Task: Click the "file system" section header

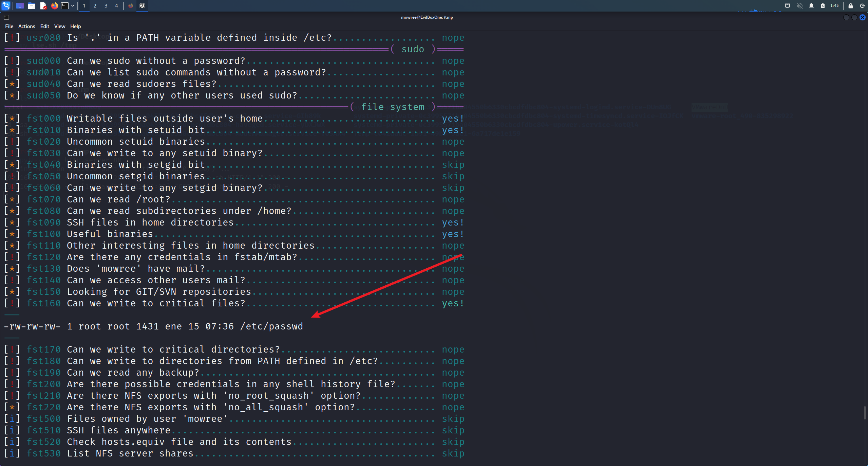Action: (x=393, y=107)
